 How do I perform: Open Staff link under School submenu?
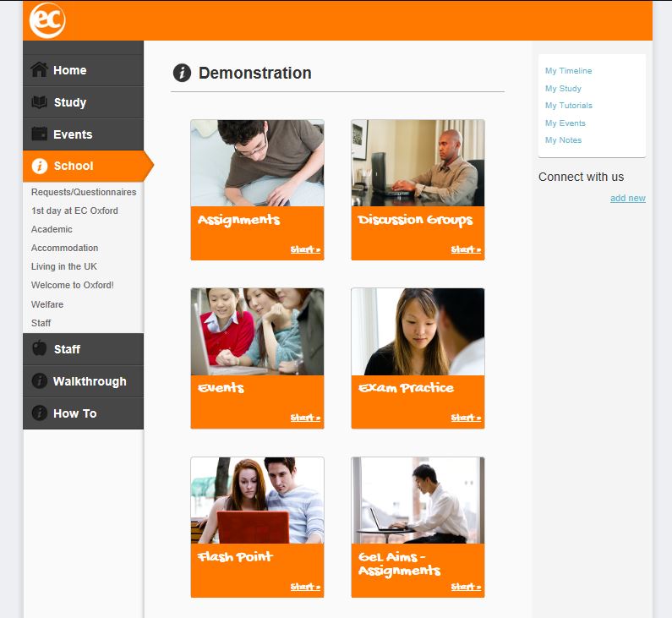coord(41,323)
